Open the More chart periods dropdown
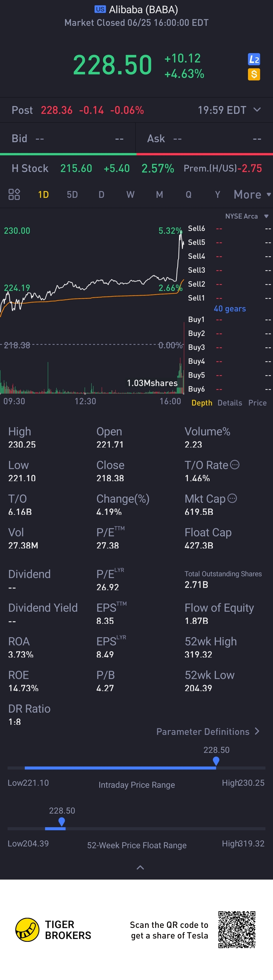This screenshot has width=273, height=980. (252, 194)
